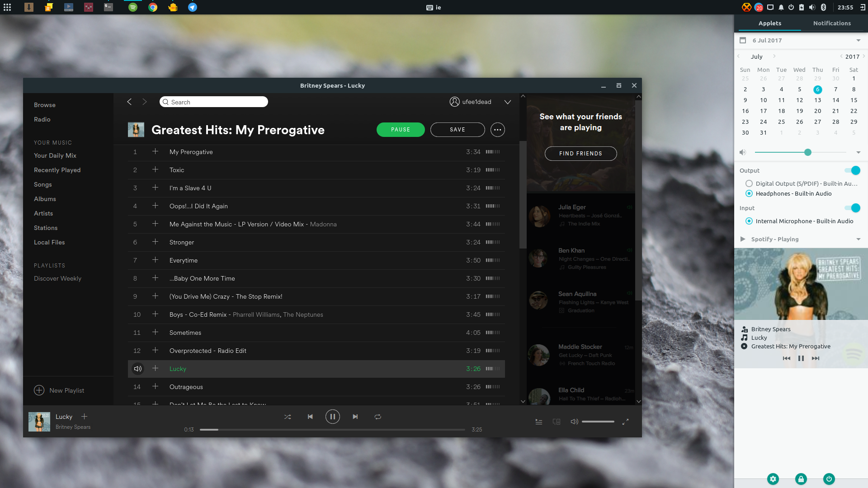Toggle the Output switch off
The height and width of the screenshot is (488, 868).
pyautogui.click(x=853, y=170)
